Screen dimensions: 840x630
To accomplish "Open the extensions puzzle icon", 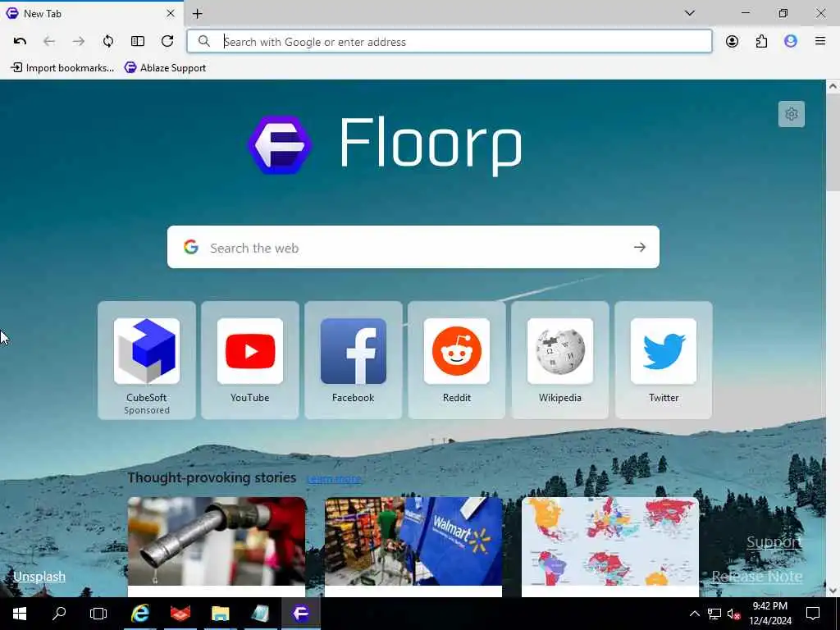I will [x=761, y=41].
